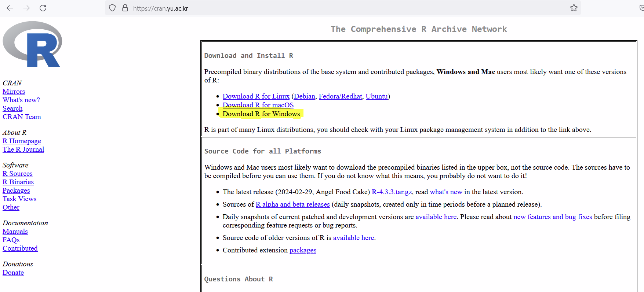Open the Contributed documentation link

click(20, 248)
